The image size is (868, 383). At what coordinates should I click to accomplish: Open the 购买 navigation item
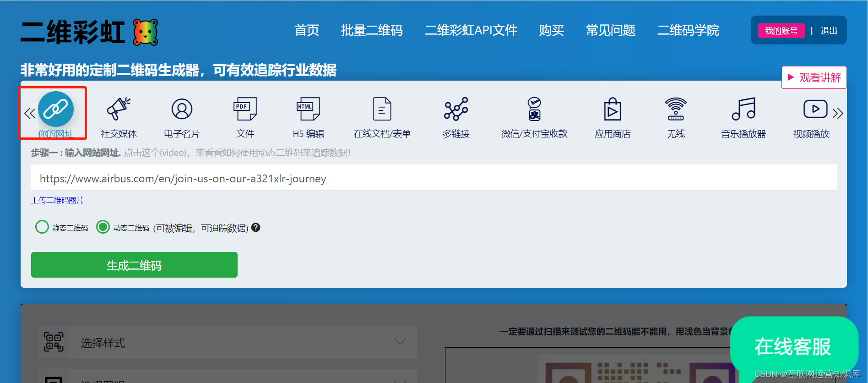(x=552, y=30)
